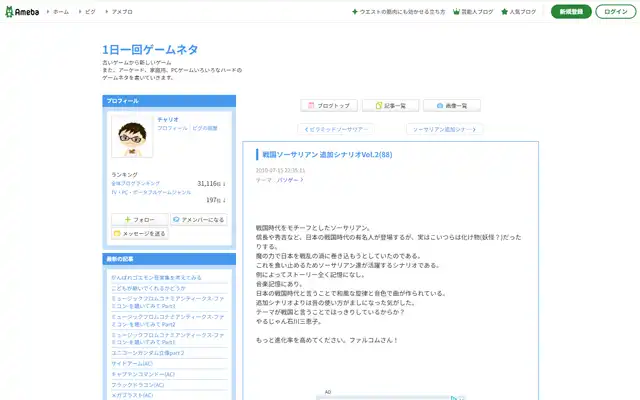Click the article timestamp 2010-07-15
Image resolution: width=640 pixels, height=400 pixels.
(280, 170)
